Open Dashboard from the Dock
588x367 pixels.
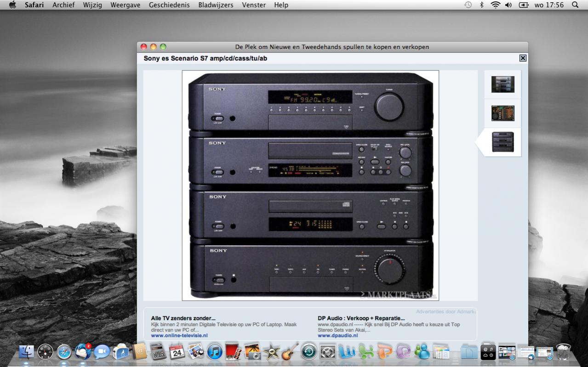point(46,352)
